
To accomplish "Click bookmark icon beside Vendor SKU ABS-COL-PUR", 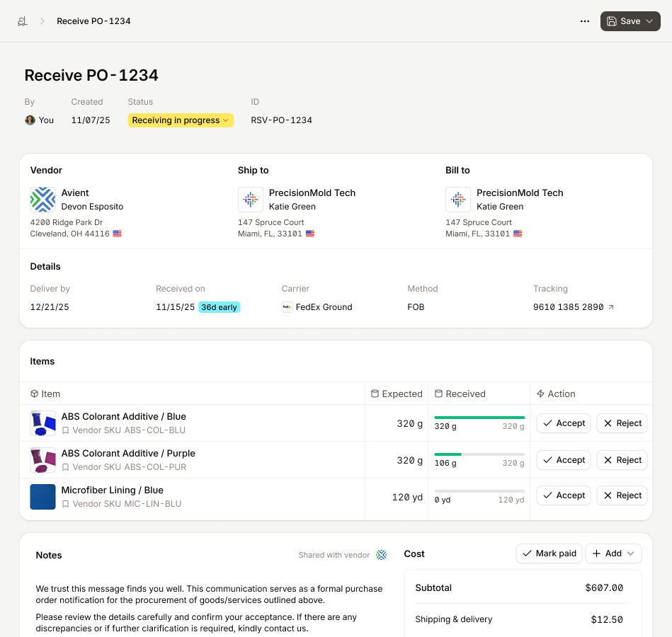I will coord(66,467).
